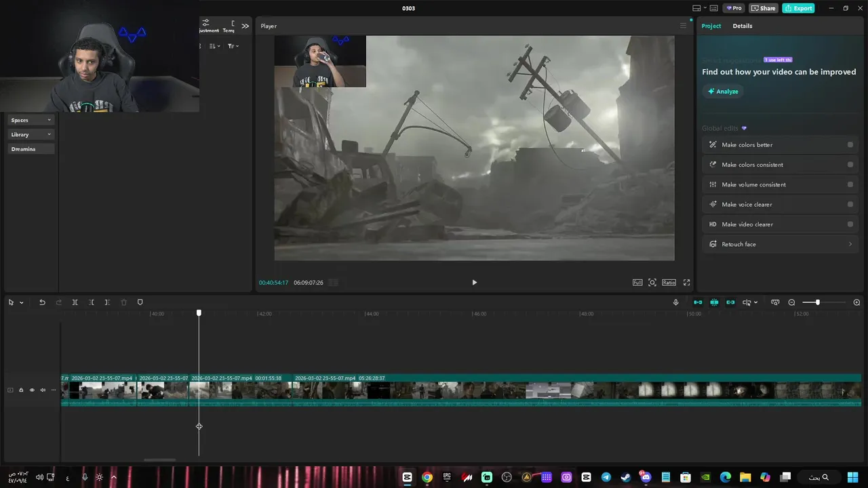Toggle auto snapping on the timeline

pyautogui.click(x=714, y=302)
